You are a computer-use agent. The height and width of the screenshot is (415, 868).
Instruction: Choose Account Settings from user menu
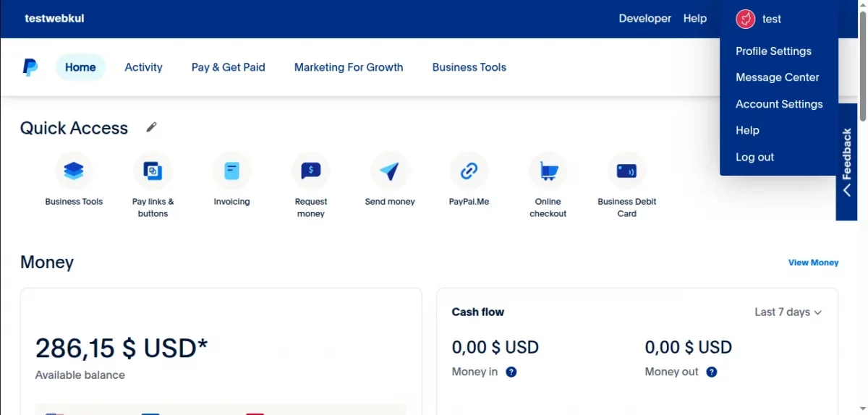pyautogui.click(x=779, y=104)
